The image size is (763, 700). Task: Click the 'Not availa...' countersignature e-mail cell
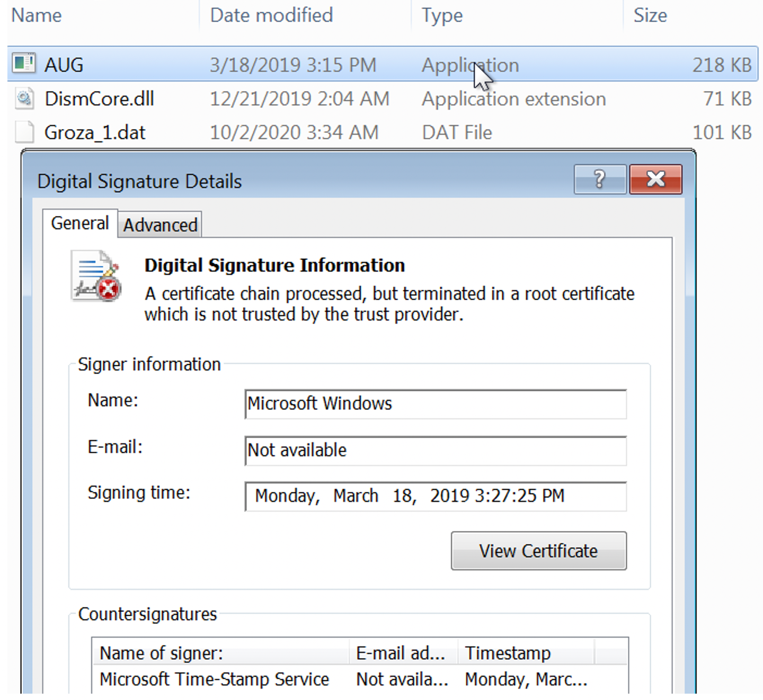tap(402, 679)
